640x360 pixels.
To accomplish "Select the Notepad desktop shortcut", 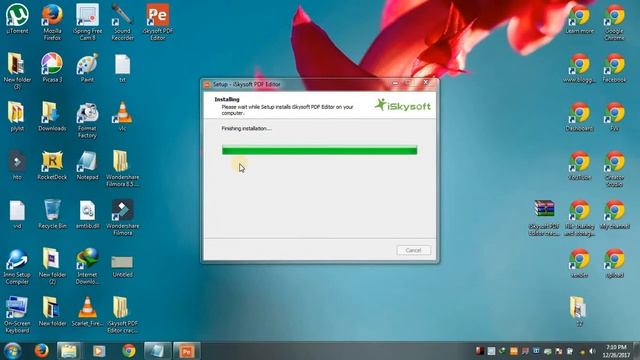I will 87,165.
